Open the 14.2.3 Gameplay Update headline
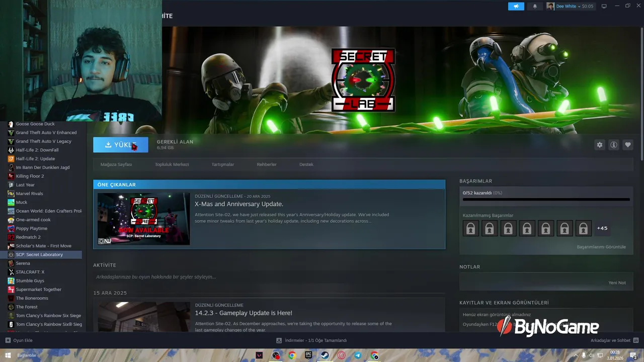The height and width of the screenshot is (362, 644). point(244,313)
